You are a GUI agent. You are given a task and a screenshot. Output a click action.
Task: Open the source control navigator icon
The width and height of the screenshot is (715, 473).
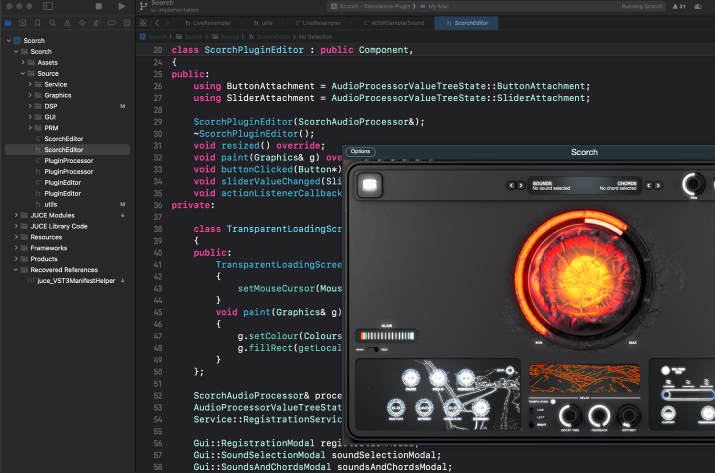[x=23, y=21]
